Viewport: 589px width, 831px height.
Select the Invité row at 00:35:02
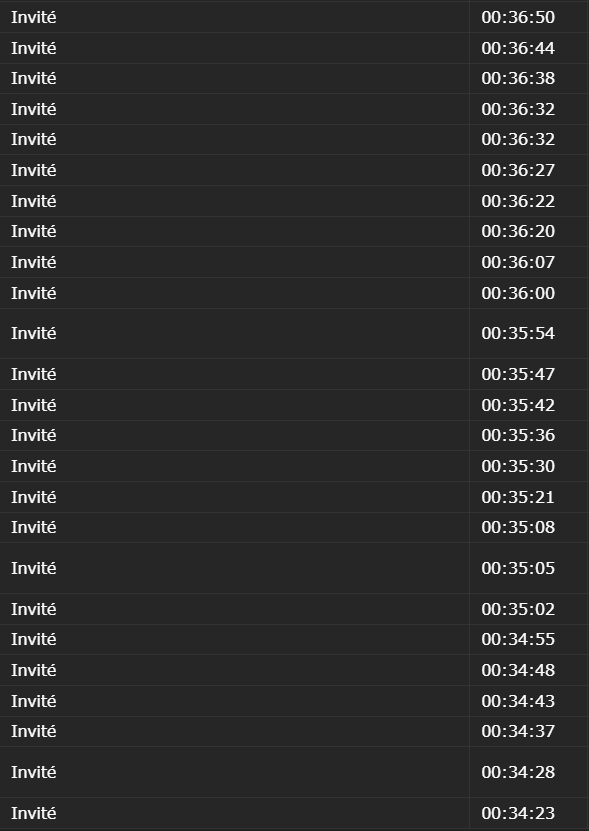tap(294, 609)
